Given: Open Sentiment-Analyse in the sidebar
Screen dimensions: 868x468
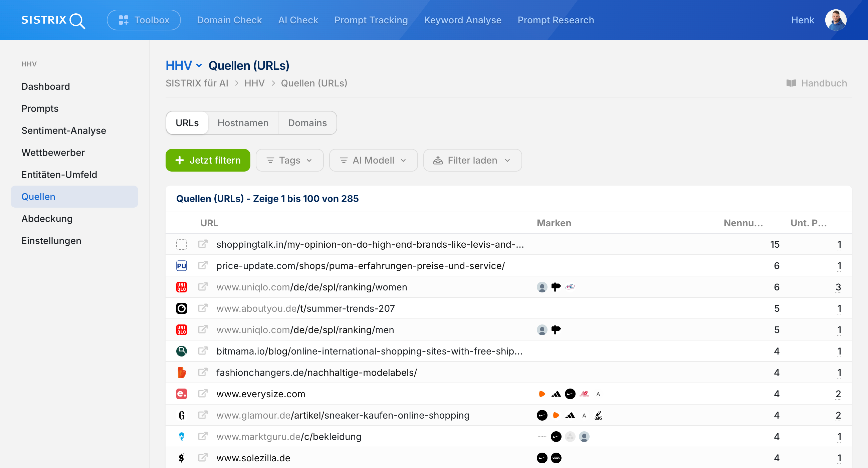Looking at the screenshot, I should point(64,131).
